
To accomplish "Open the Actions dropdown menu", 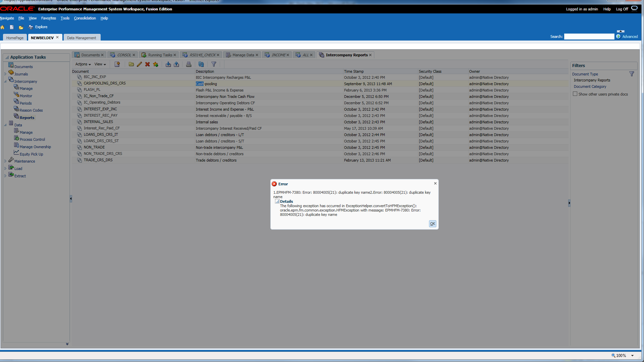I will pos(83,64).
